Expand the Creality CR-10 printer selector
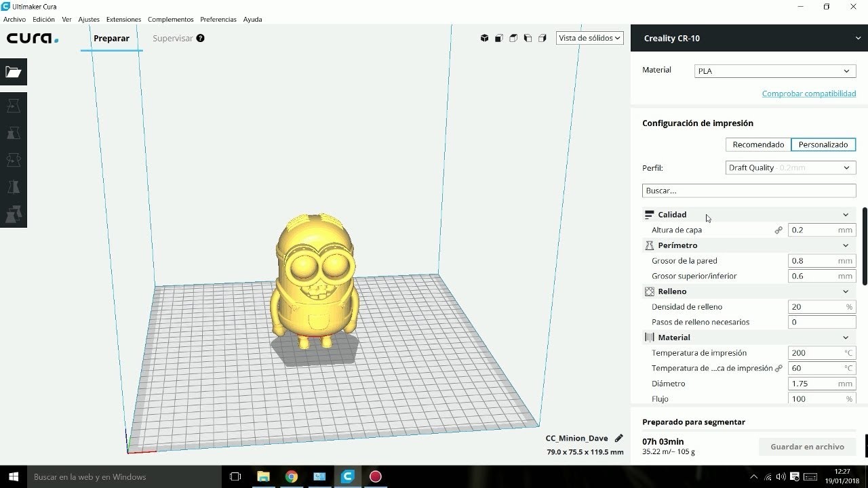This screenshot has height=488, width=868. (749, 38)
